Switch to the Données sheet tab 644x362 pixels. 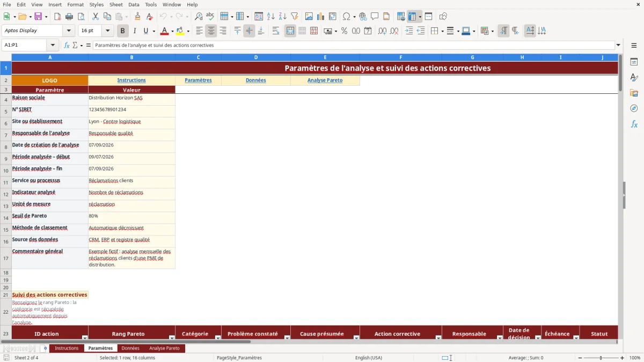[x=130, y=349]
